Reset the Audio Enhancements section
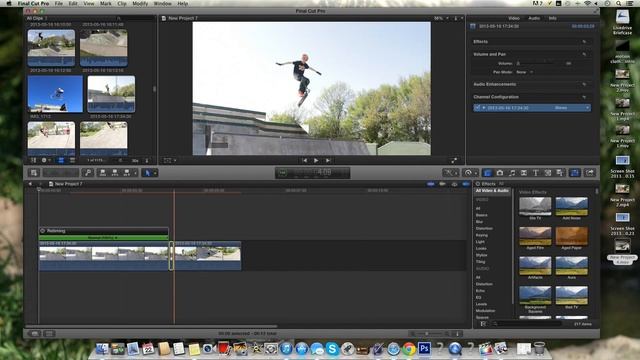 click(584, 84)
